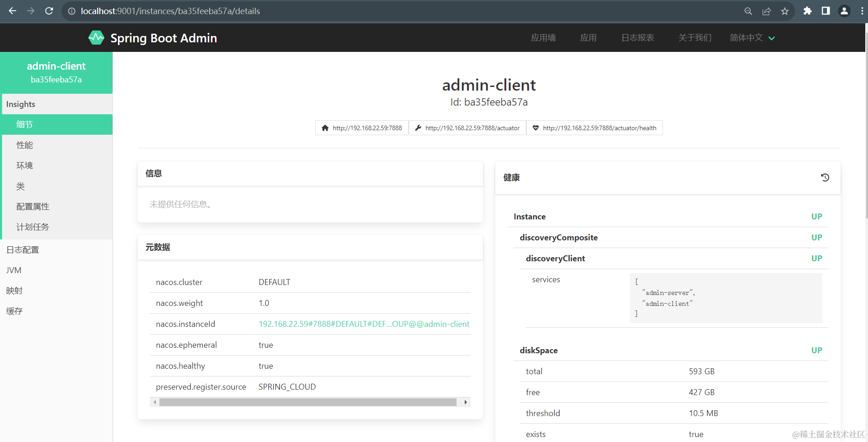The image size is (868, 442).
Task: Open JVM in the sidebar
Action: coord(56,270)
